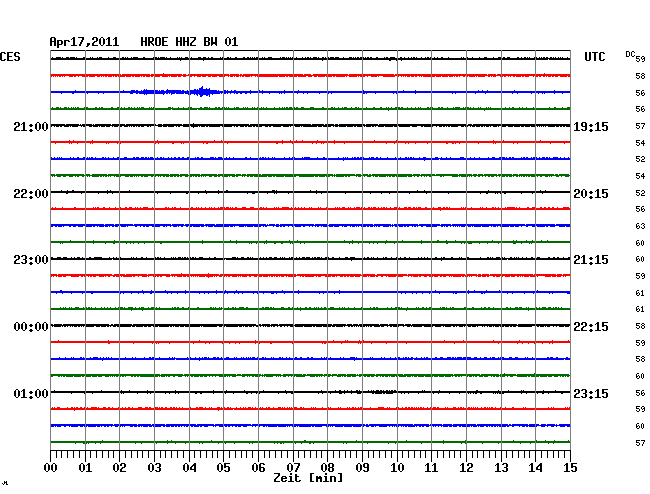This screenshot has height=494, width=650.
Task: Select the 23:15 UTC time label
Action: (x=591, y=394)
